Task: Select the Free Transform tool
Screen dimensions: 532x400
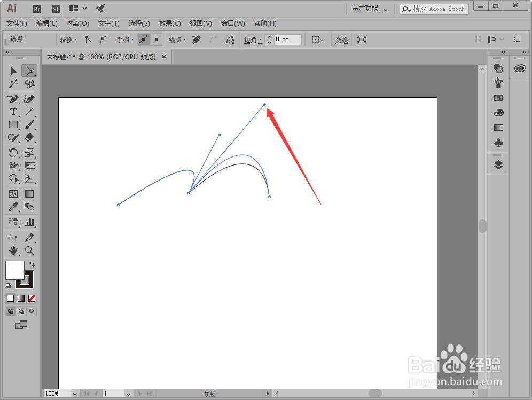Action: pos(29,166)
